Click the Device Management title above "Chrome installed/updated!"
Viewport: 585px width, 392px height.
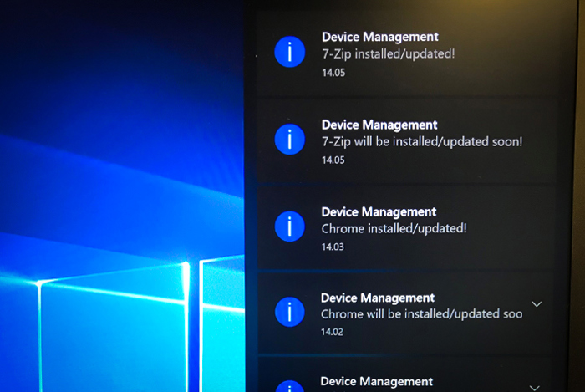379,211
